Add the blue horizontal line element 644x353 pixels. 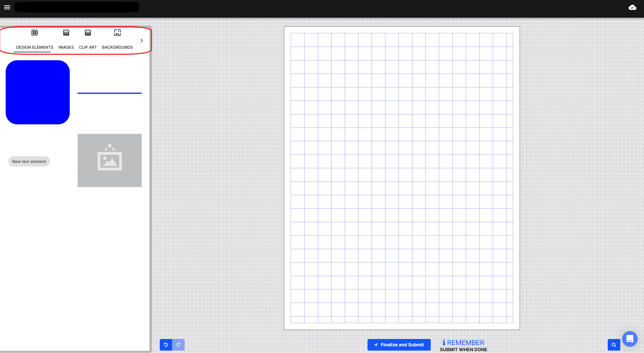point(109,93)
